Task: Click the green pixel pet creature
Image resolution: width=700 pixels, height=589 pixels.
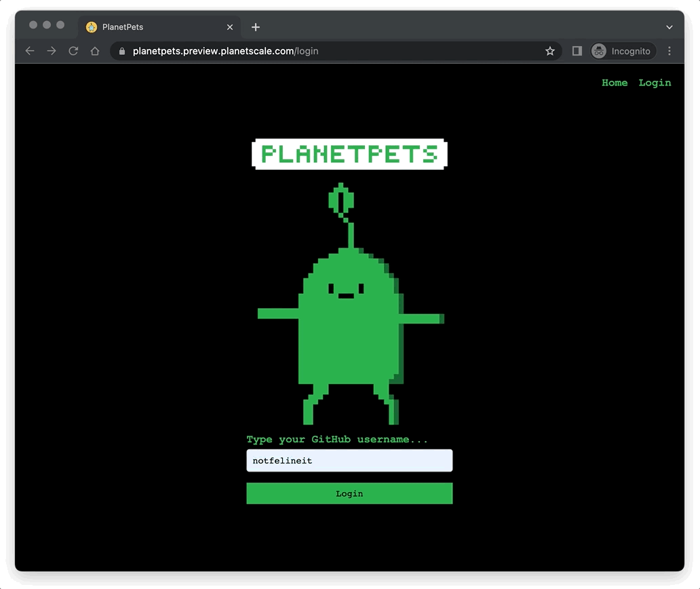Action: pos(351,303)
